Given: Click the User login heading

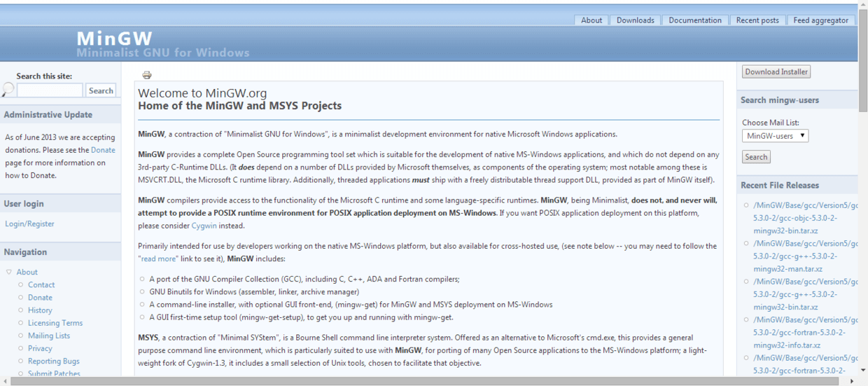Looking at the screenshot, I should coord(24,203).
